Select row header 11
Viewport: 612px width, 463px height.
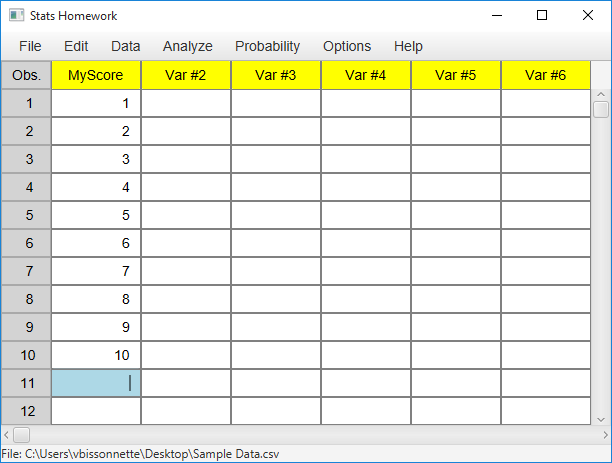click(x=26, y=383)
